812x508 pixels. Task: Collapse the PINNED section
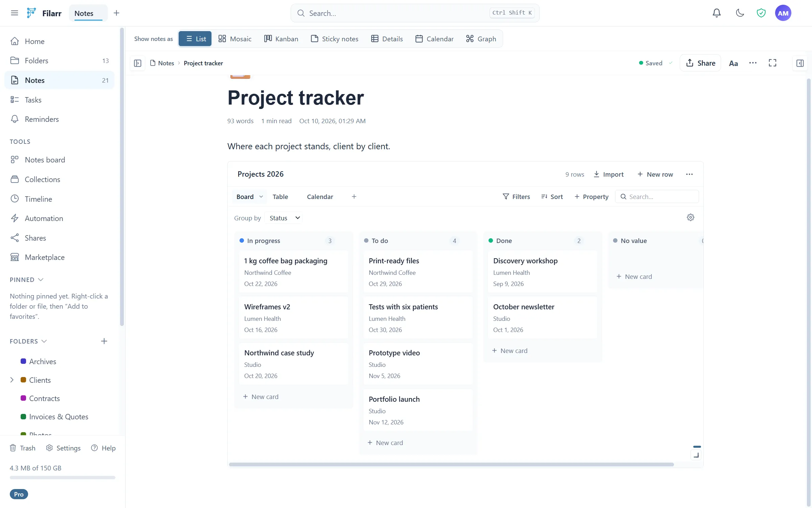pos(27,280)
